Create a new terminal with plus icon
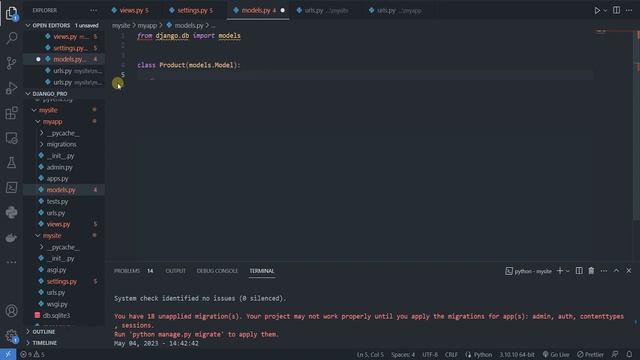The width and height of the screenshot is (640, 360). pos(560,271)
